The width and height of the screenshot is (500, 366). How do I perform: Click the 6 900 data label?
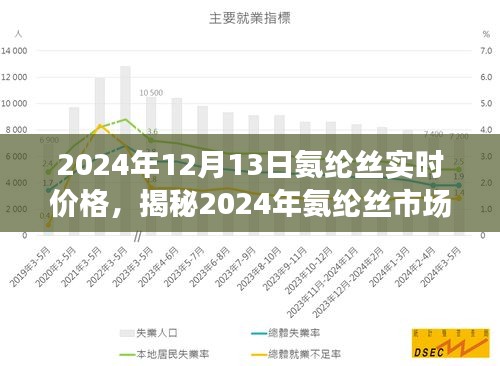(x=49, y=140)
